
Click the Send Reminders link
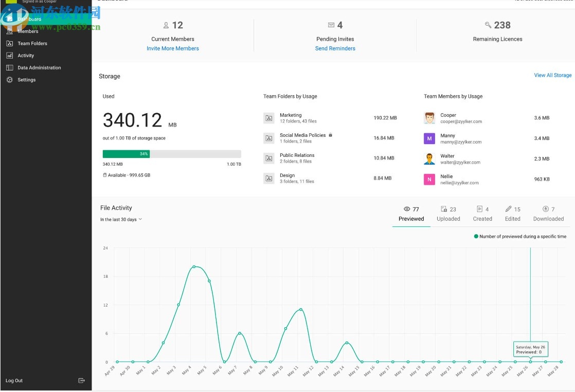335,48
